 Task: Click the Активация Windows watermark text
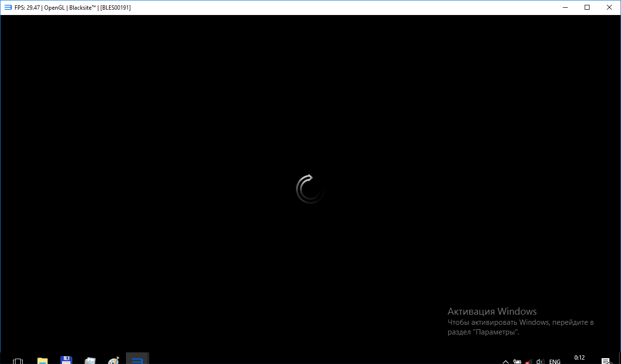492,311
